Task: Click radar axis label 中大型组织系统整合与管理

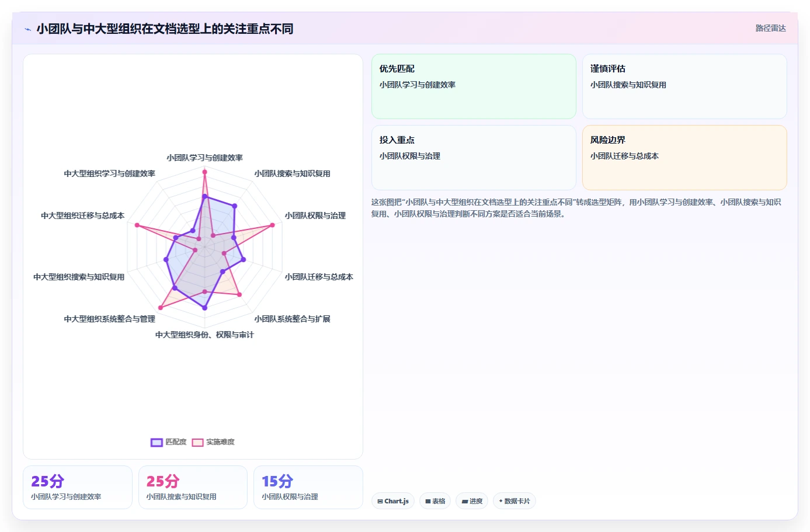Action: (x=110, y=319)
